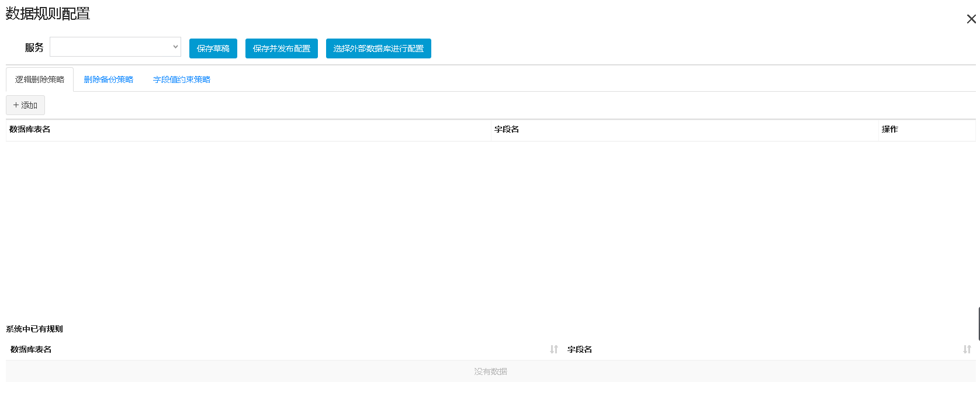This screenshot has height=396, width=980.
Task: Click 数据库表名 header in upper table
Action: point(30,129)
